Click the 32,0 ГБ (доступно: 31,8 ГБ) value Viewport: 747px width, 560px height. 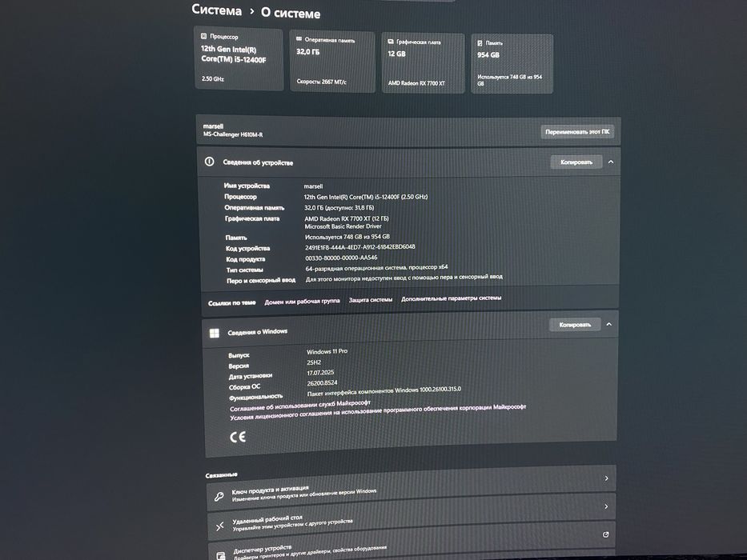coord(339,208)
